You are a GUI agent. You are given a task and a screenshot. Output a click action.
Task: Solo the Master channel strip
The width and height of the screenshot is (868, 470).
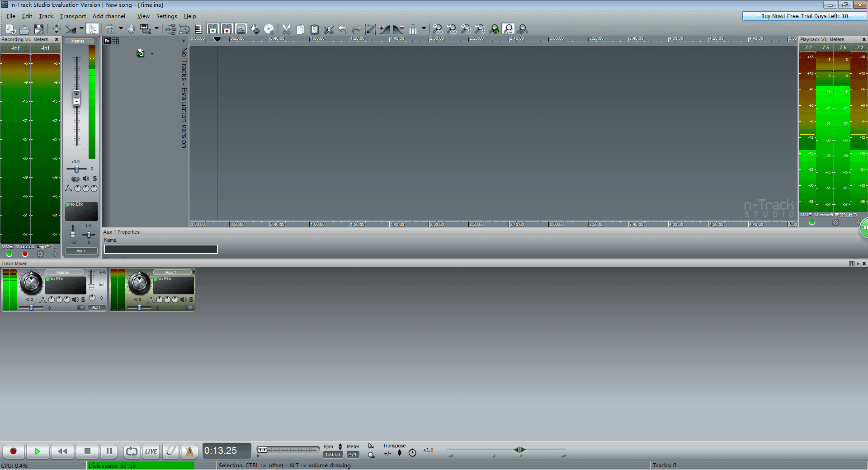[94, 179]
